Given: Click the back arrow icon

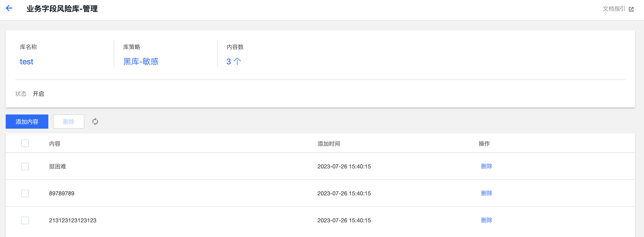Looking at the screenshot, I should tap(9, 8).
